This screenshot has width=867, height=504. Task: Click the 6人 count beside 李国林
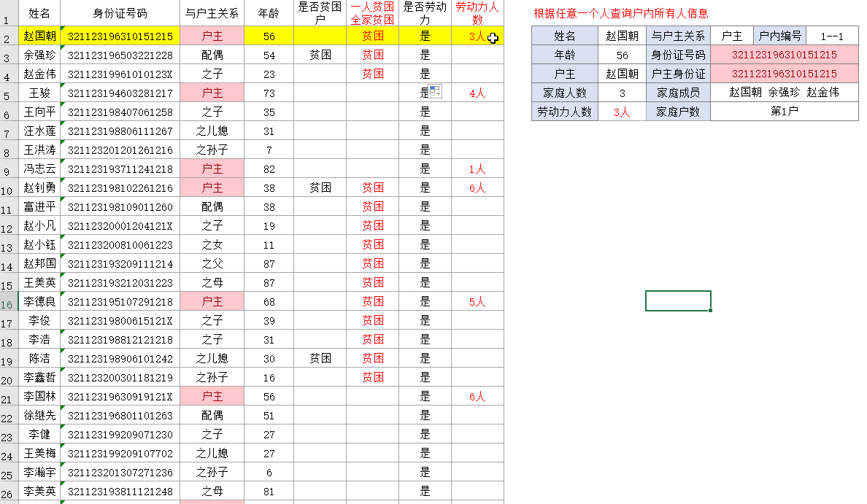tap(478, 396)
